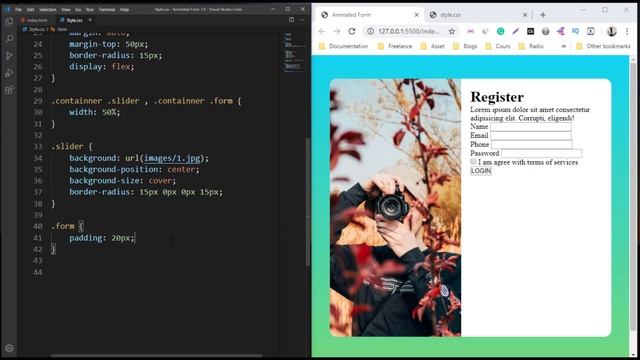Open the VS Code Help menu

(x=124, y=9)
